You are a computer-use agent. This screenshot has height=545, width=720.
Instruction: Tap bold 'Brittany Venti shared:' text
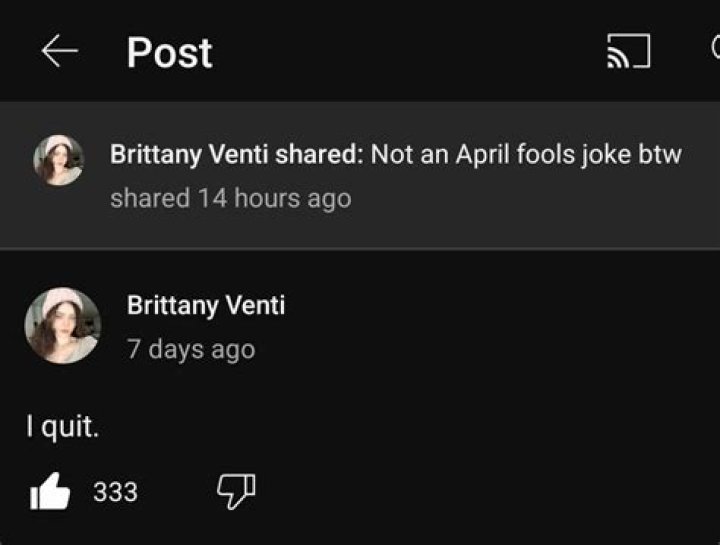[237, 154]
